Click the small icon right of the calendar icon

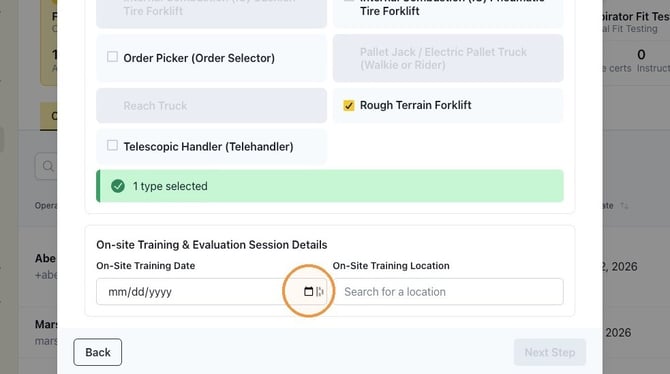pos(320,292)
